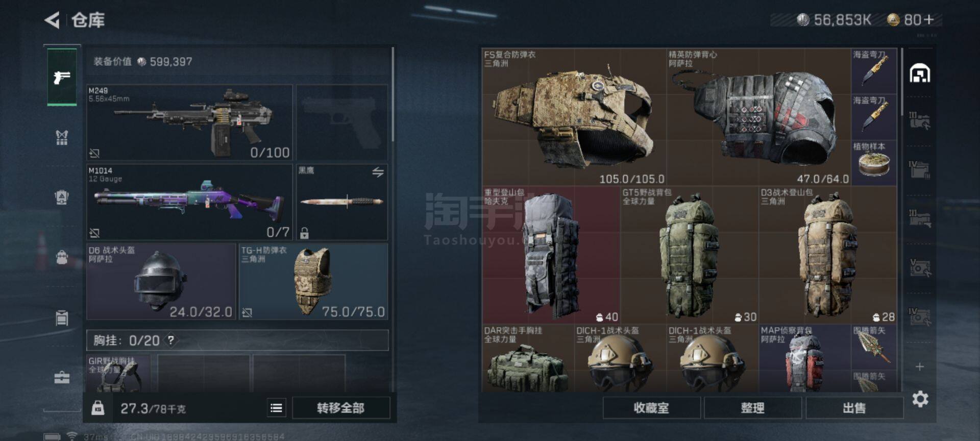Click the 整理 sort button
Viewport: 980px width, 441px height.
point(752,408)
